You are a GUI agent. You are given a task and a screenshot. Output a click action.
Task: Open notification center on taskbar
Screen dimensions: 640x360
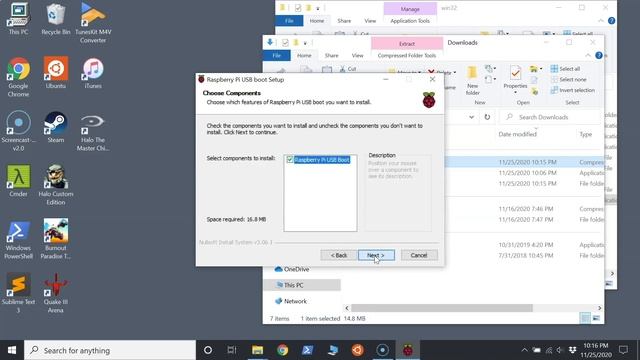623,350
